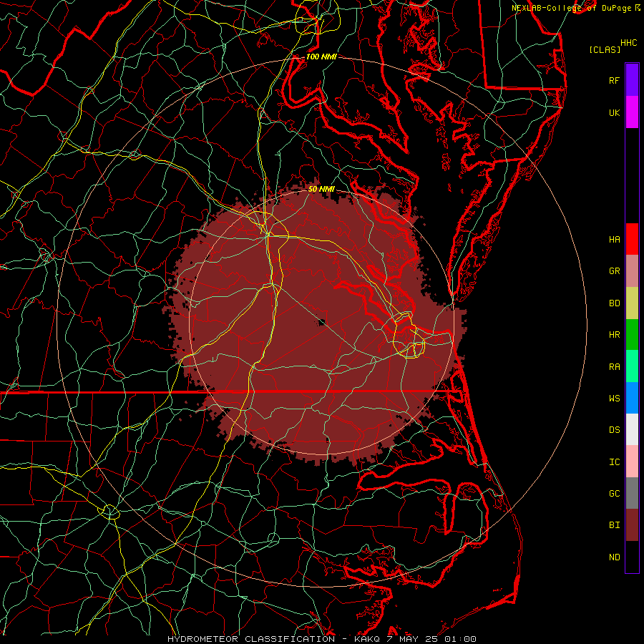Click the 'ND' legend label
Screen dimensions: 644x644
click(614, 557)
